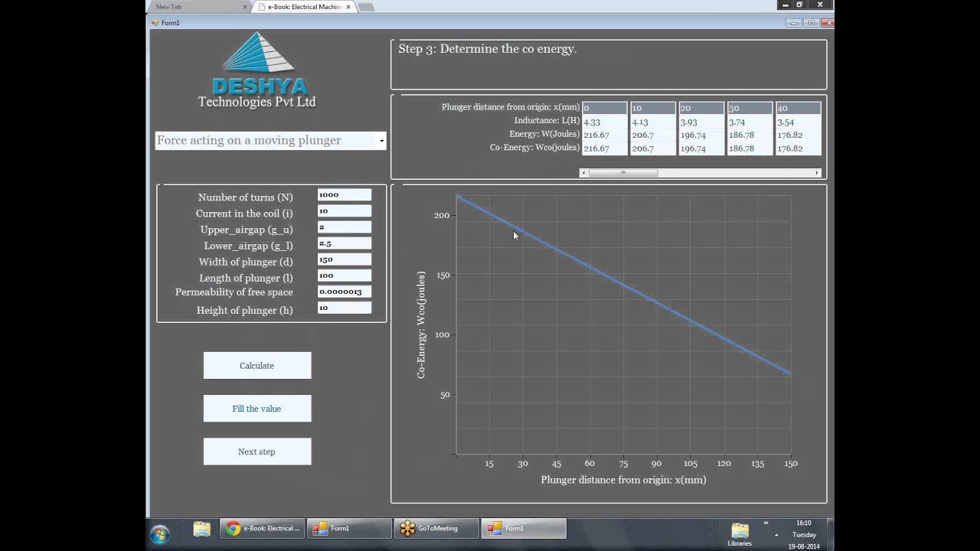Click the chart y-axis label 50

tap(444, 395)
